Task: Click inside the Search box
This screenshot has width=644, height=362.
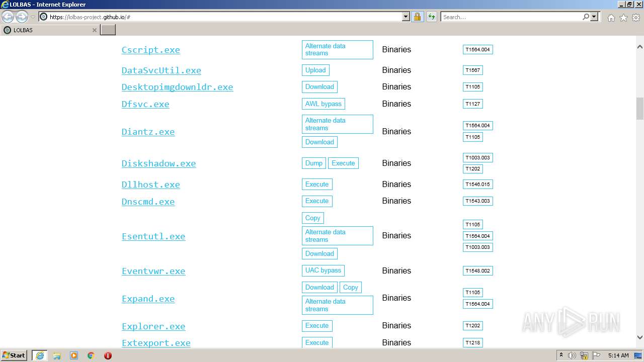Action: click(x=511, y=17)
